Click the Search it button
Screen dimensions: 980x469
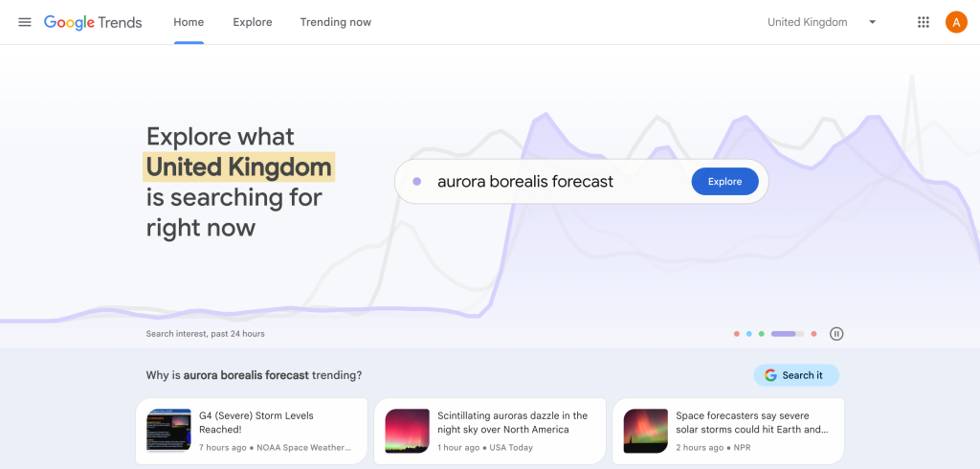795,375
